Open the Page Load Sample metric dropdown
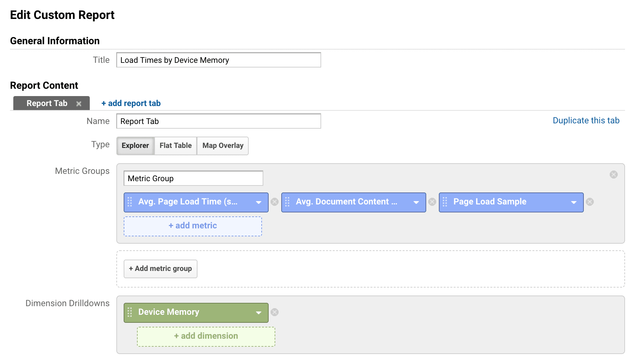The image size is (635, 364). tap(573, 202)
